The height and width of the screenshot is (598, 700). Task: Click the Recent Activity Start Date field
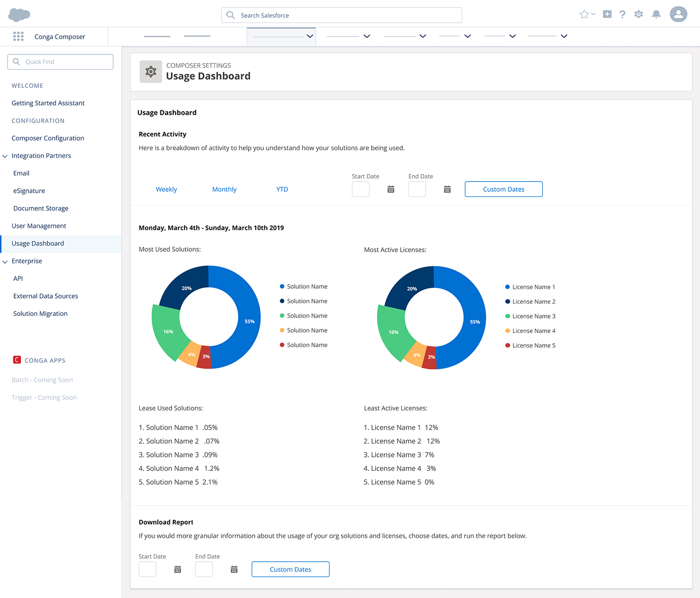361,189
